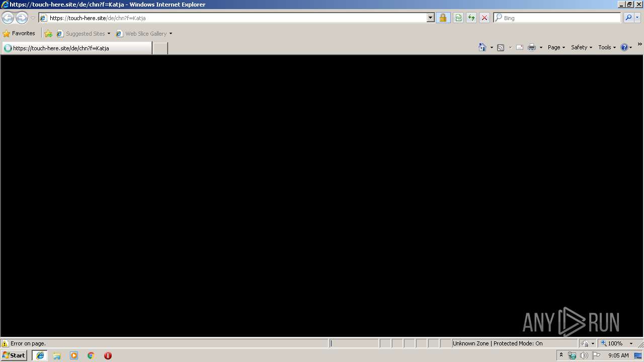Click the Print icon

(x=532, y=47)
